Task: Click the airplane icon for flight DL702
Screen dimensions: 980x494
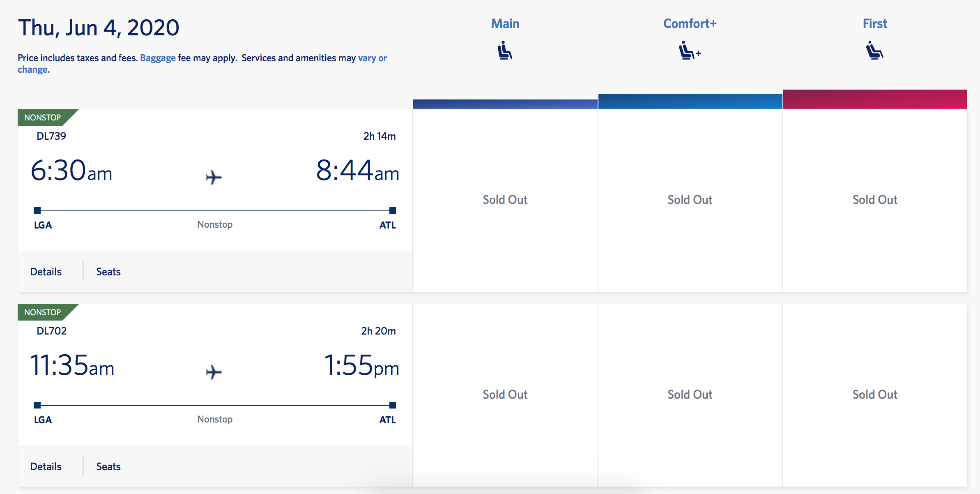Action: pyautogui.click(x=214, y=372)
